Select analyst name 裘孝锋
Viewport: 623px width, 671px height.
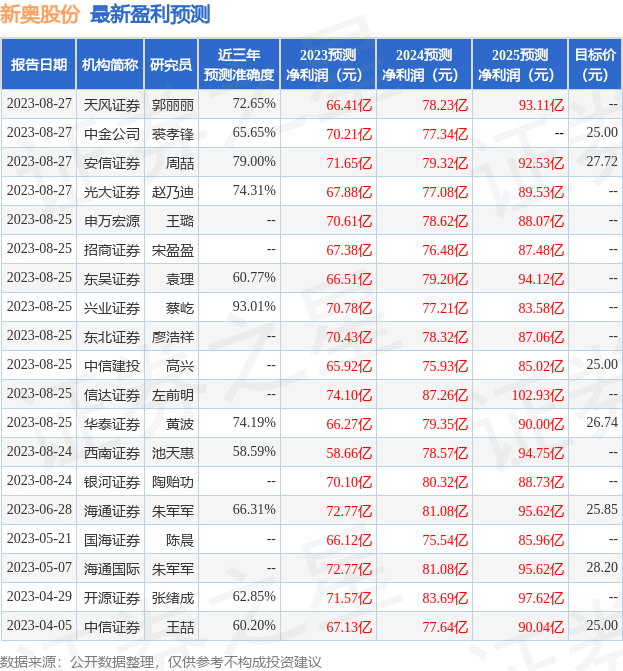173,134
